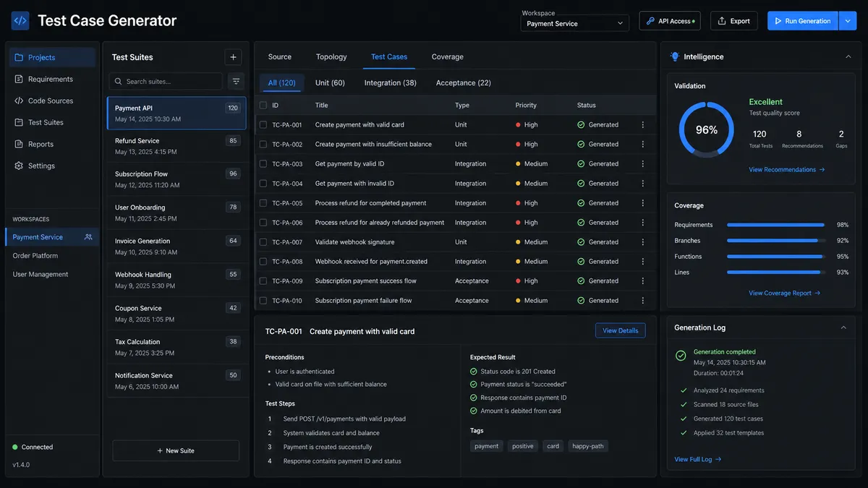Open the three-dot menu for TC-PA-001
Image resolution: width=868 pixels, height=488 pixels.
[642, 125]
